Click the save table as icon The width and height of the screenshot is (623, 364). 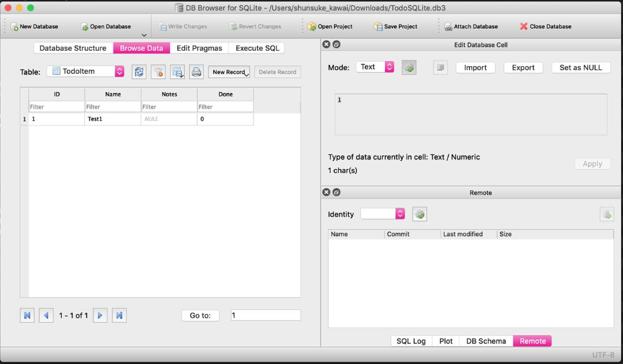tap(177, 72)
